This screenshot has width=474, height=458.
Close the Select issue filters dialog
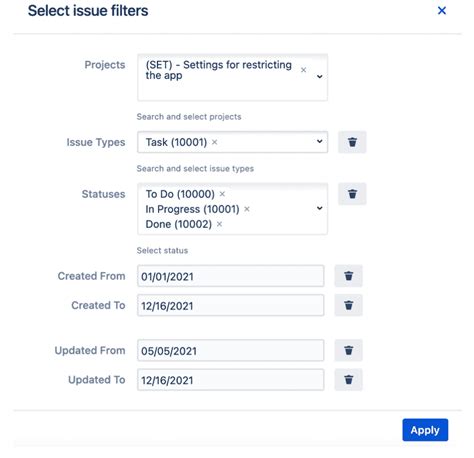coord(442,11)
